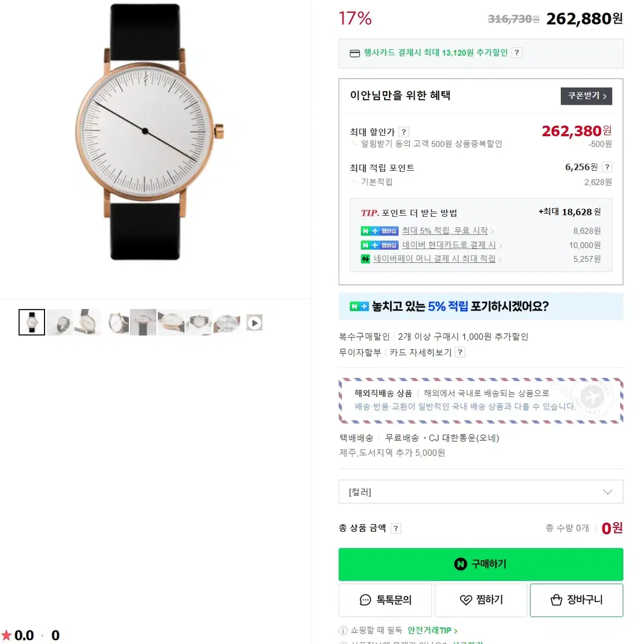Click the 5% 적립 membership banner
644x644 pixels.
tap(481, 306)
